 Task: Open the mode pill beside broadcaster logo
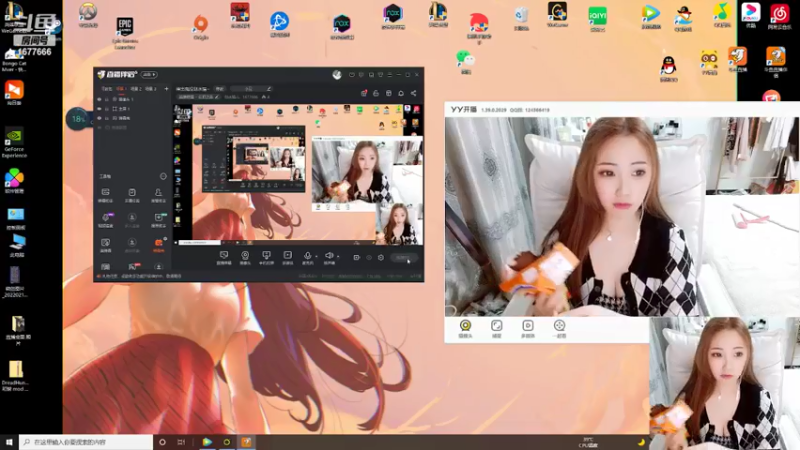click(x=149, y=74)
